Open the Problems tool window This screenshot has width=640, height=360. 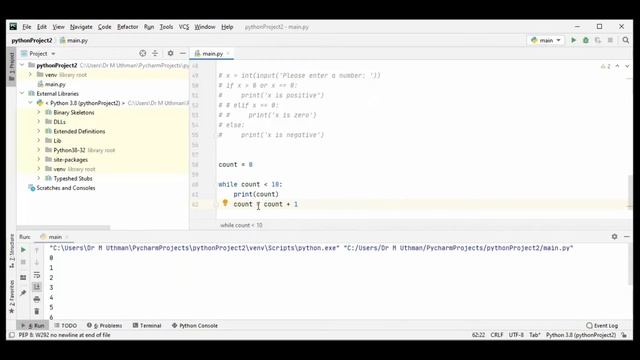[104, 325]
